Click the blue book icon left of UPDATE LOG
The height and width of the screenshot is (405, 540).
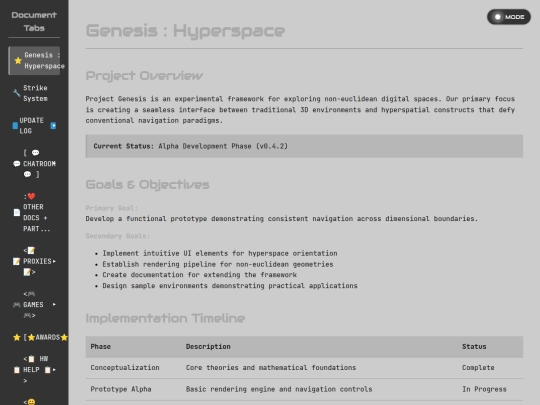[15, 126]
